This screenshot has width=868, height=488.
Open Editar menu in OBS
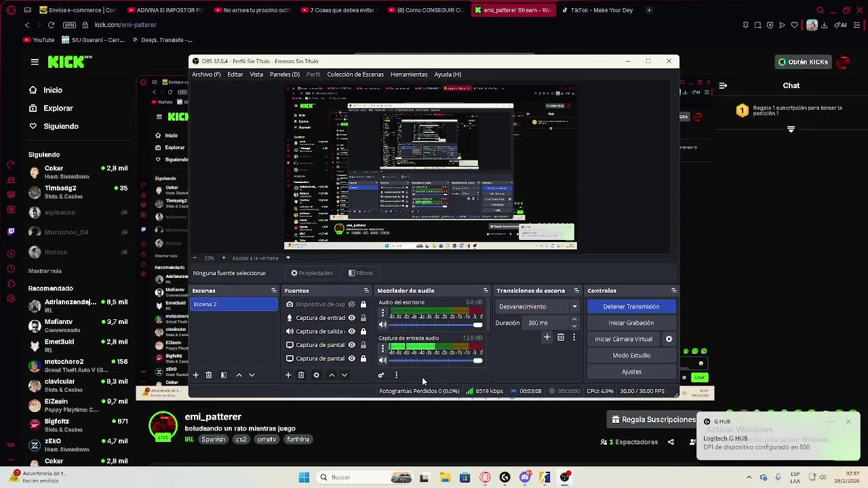pos(235,75)
